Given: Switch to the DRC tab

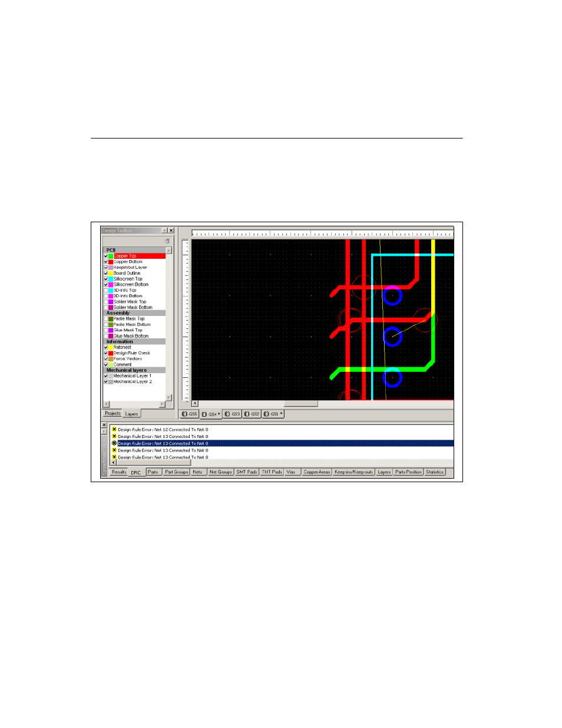Looking at the screenshot, I should coord(136,473).
